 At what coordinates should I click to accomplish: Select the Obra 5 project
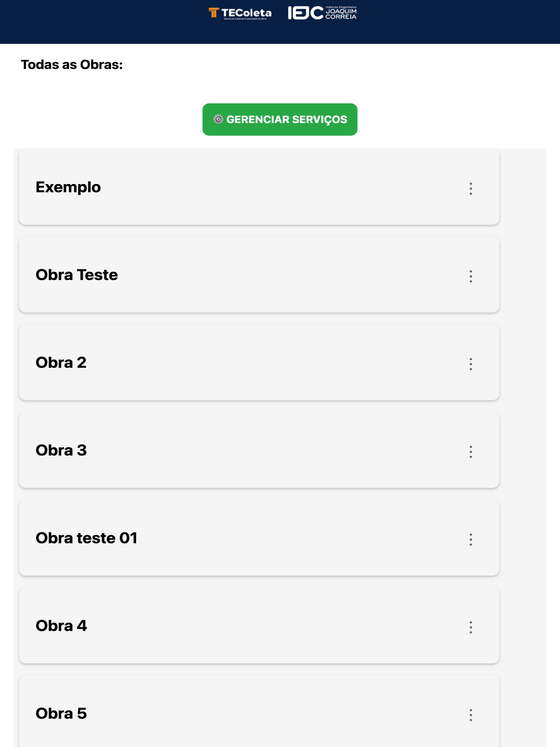pyautogui.click(x=259, y=711)
